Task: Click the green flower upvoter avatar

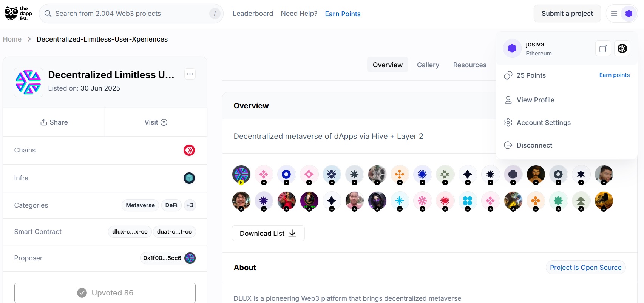Action: coord(558,201)
